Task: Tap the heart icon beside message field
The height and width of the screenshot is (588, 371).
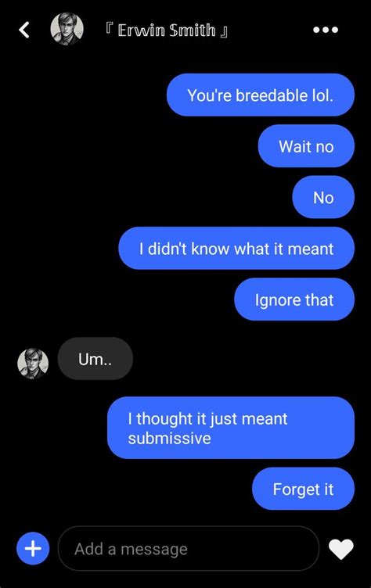Action: [x=340, y=549]
